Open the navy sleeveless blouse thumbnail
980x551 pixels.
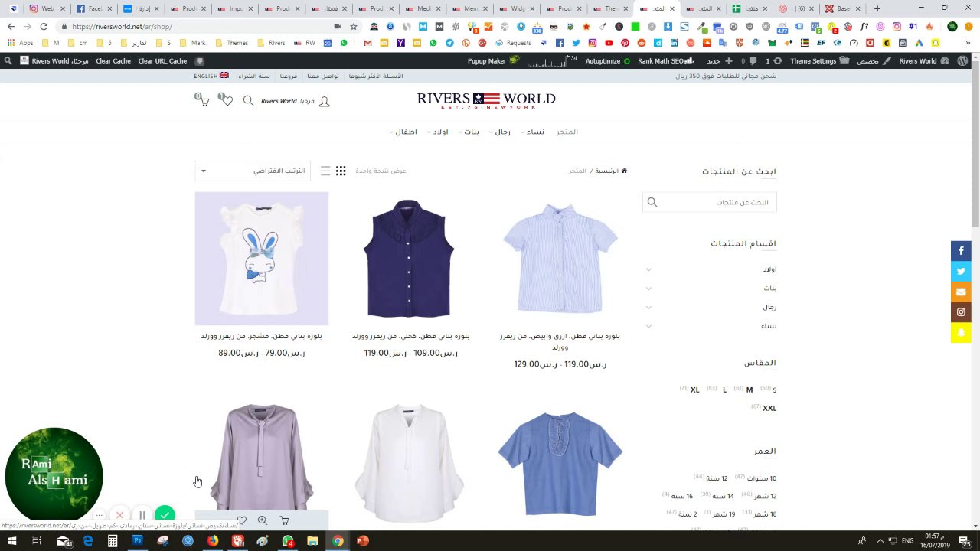409,259
